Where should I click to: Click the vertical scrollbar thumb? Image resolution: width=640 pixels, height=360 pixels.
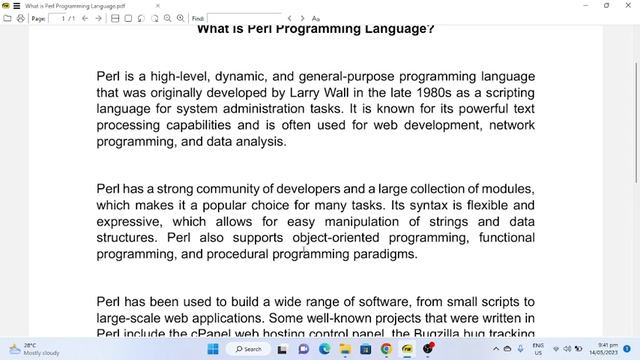[636, 122]
